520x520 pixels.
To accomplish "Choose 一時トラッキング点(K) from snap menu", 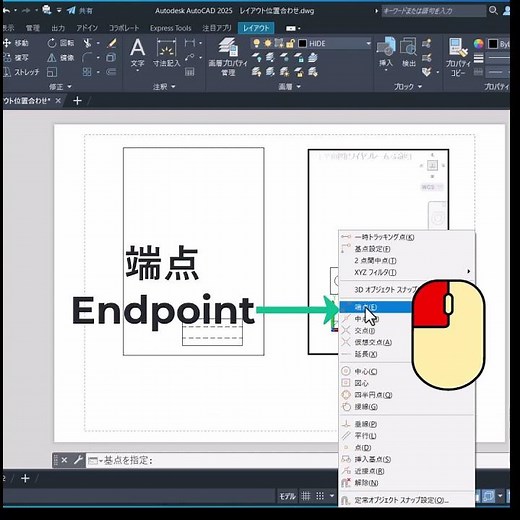I will (407, 237).
